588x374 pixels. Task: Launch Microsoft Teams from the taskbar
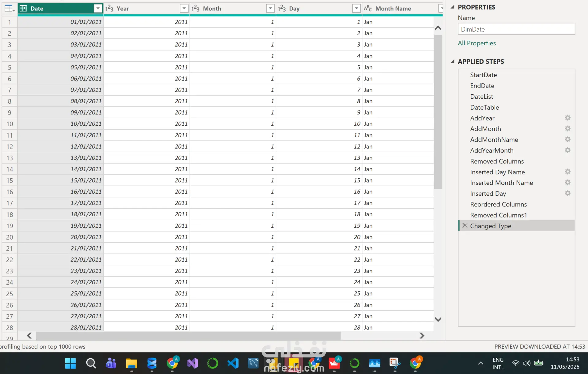(111, 363)
